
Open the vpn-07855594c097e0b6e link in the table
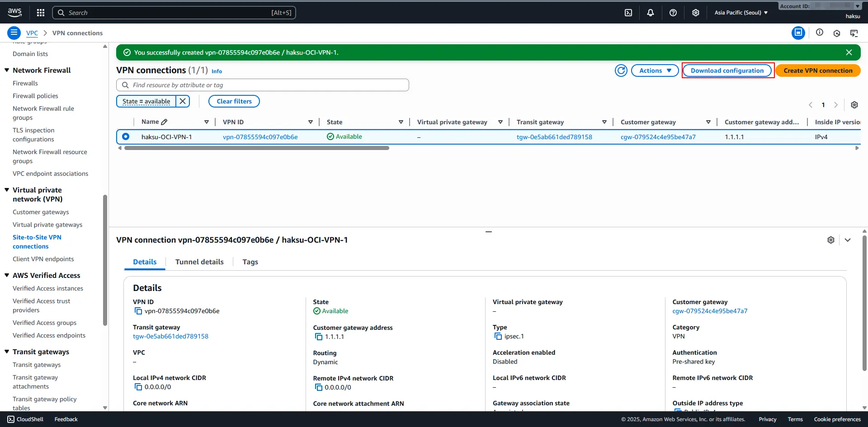260,137
